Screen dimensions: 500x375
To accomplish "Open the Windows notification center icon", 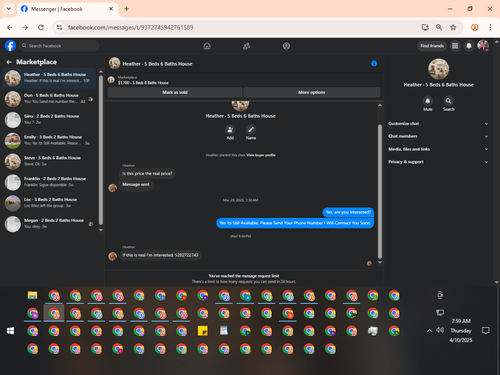I will (x=486, y=331).
